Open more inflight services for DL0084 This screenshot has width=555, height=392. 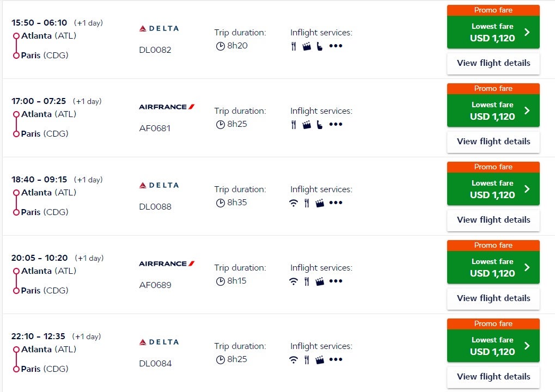pyautogui.click(x=336, y=360)
